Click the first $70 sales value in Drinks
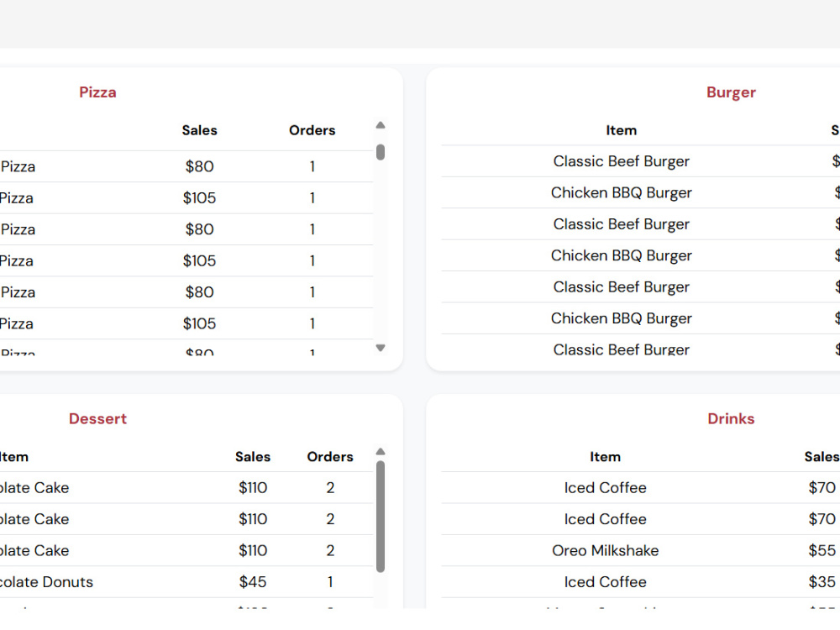This screenshot has height=630, width=840. (822, 487)
